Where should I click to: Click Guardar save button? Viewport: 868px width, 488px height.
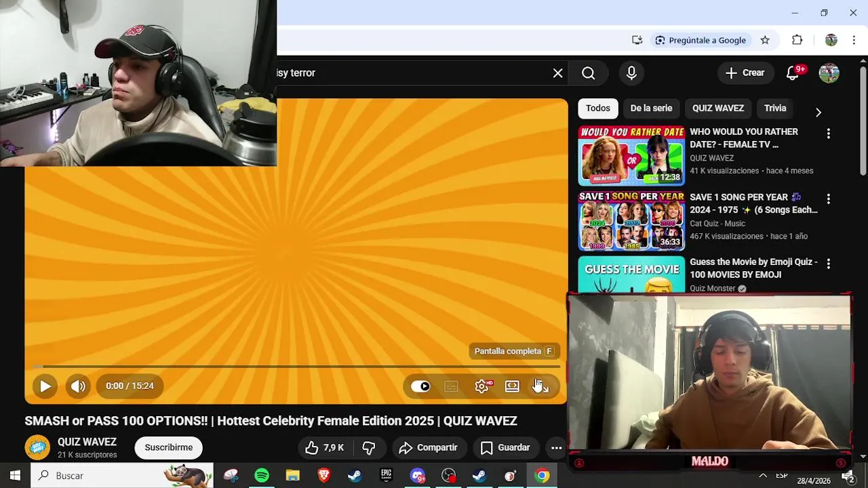click(505, 447)
